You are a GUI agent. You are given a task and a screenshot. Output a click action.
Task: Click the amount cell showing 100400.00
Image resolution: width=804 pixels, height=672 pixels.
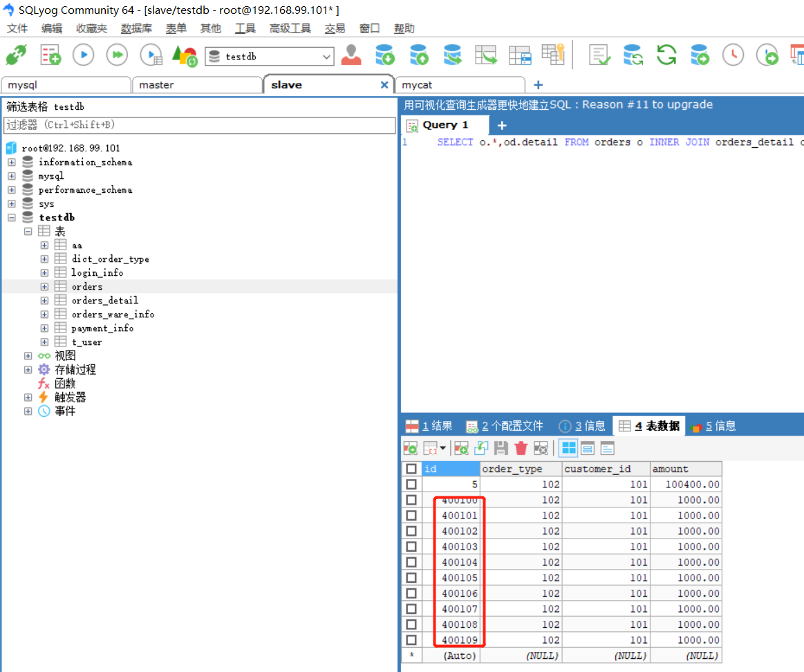[686, 484]
